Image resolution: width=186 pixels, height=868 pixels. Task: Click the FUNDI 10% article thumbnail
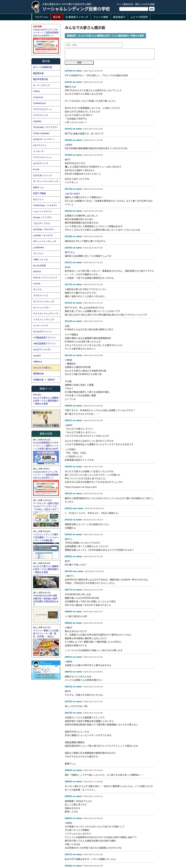[x=46, y=519]
